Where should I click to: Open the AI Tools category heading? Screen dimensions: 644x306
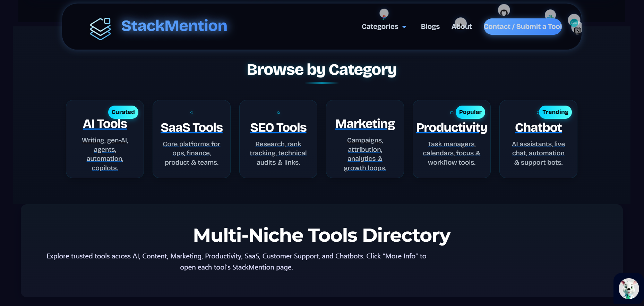coord(105,124)
